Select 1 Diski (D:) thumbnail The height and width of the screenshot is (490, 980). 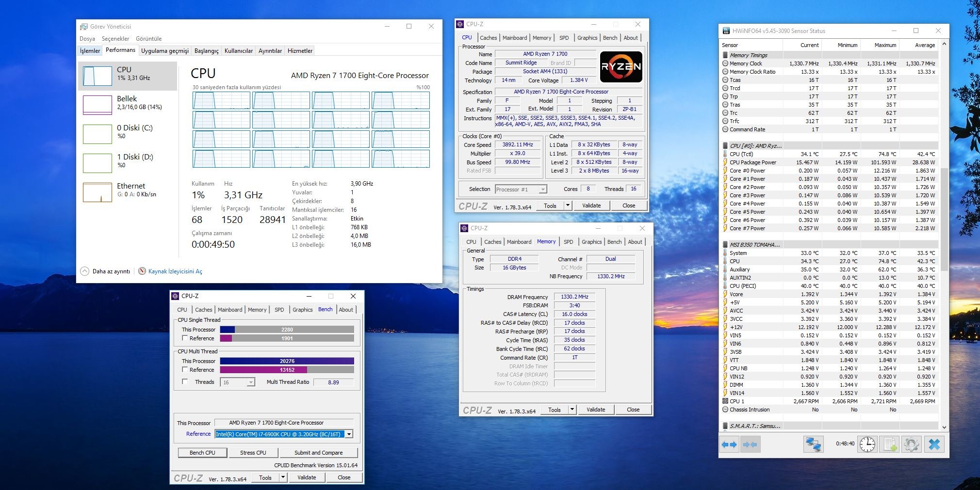(98, 163)
